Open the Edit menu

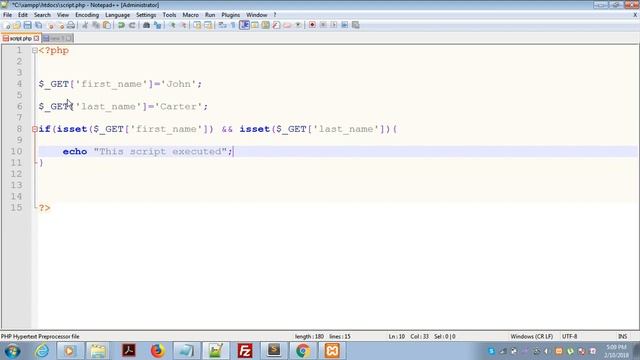(23, 15)
